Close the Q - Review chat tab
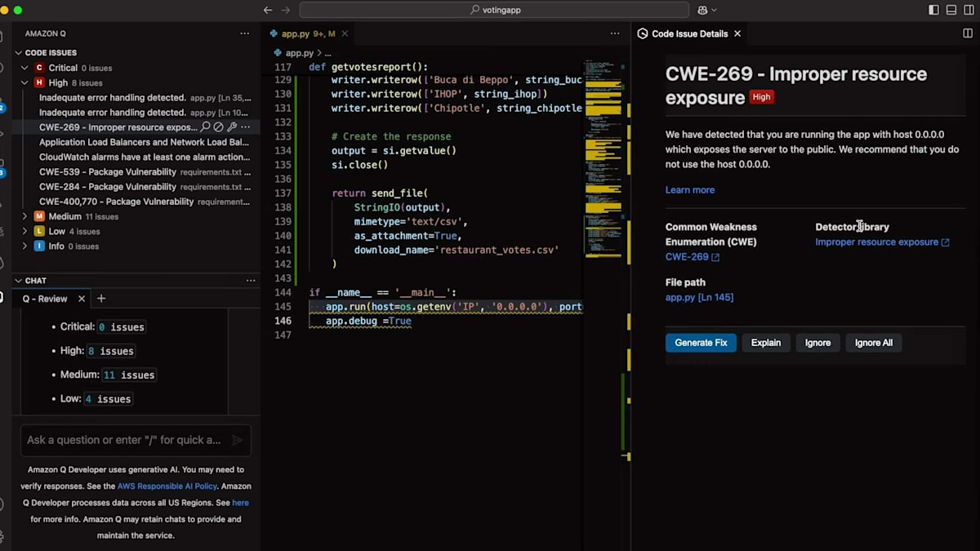 pos(81,299)
